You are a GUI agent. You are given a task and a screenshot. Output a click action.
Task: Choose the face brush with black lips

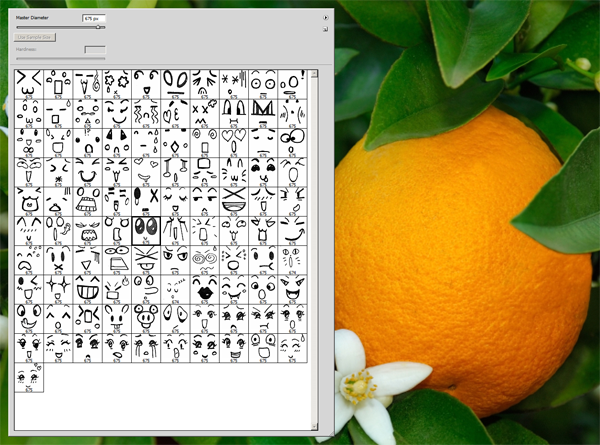[x=204, y=289]
